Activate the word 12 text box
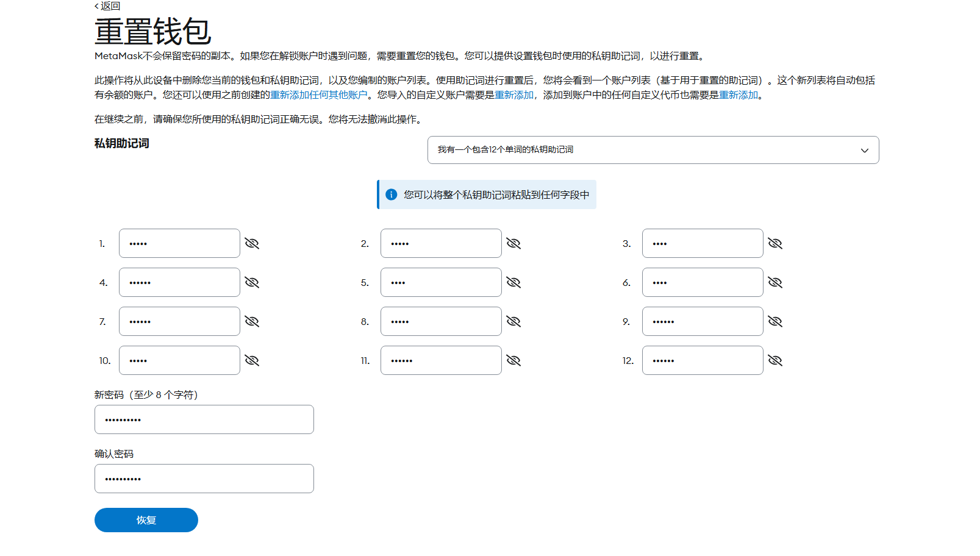 (703, 360)
